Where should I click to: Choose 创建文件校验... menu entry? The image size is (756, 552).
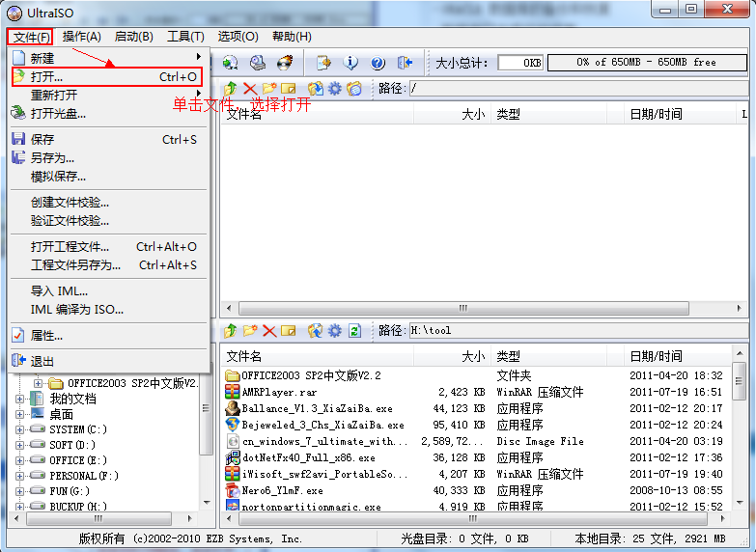(106, 203)
